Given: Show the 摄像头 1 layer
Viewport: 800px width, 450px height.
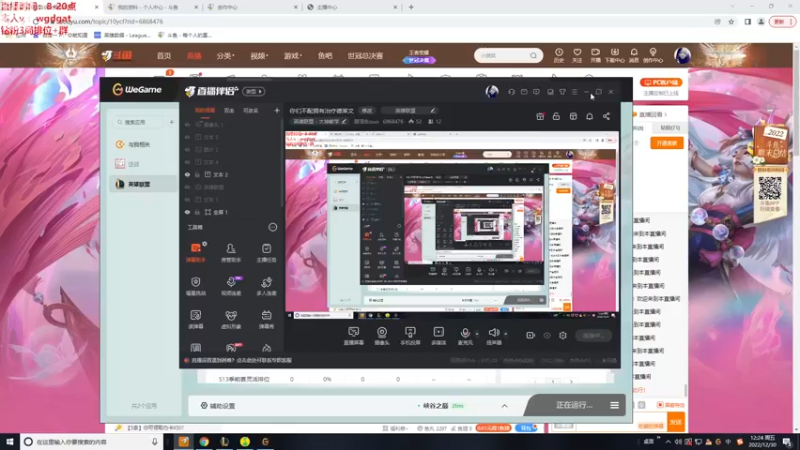Looking at the screenshot, I should point(187,124).
